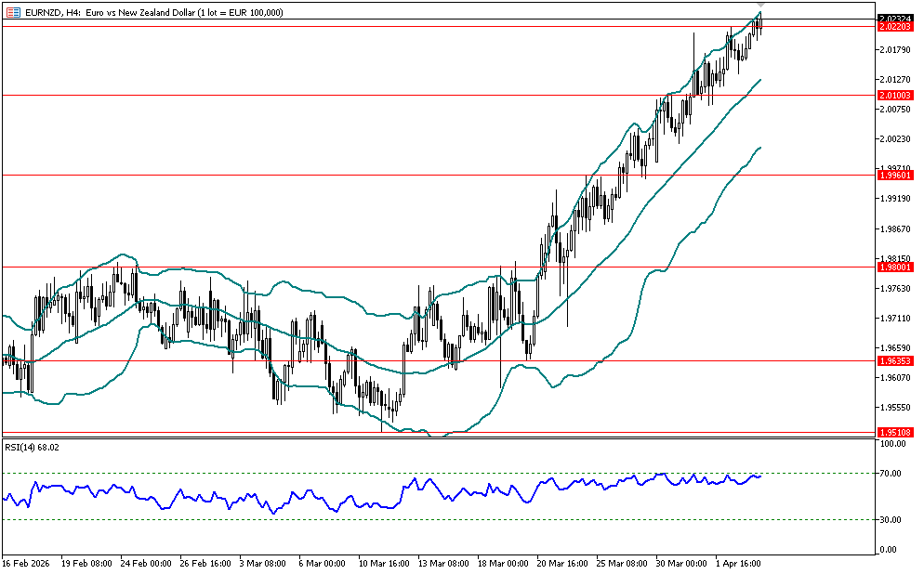This screenshot has width=924, height=574.
Task: Click the black current price label 2.02324
Action: pyautogui.click(x=895, y=18)
